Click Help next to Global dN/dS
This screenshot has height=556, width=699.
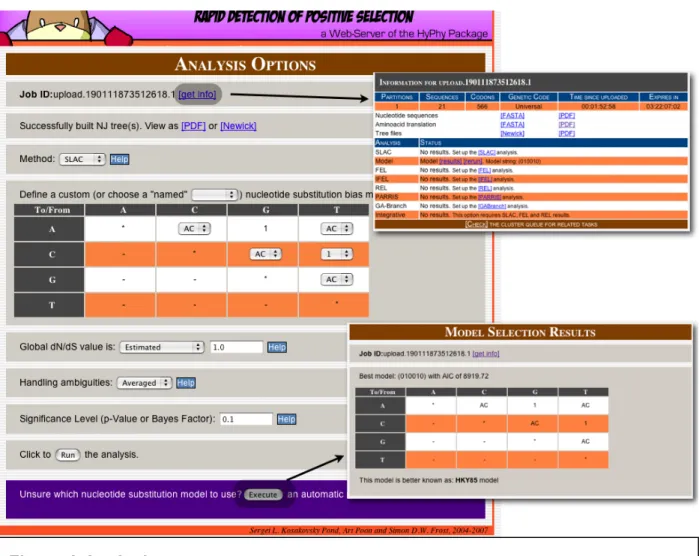pos(277,347)
